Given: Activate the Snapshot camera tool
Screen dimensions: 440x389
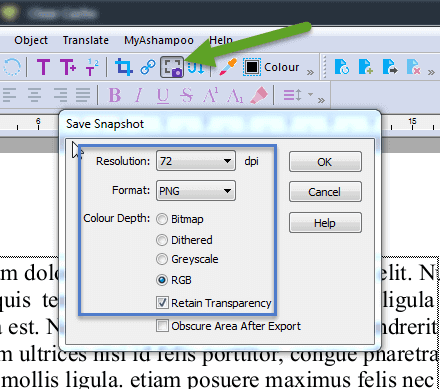Looking at the screenshot, I should click(x=172, y=67).
